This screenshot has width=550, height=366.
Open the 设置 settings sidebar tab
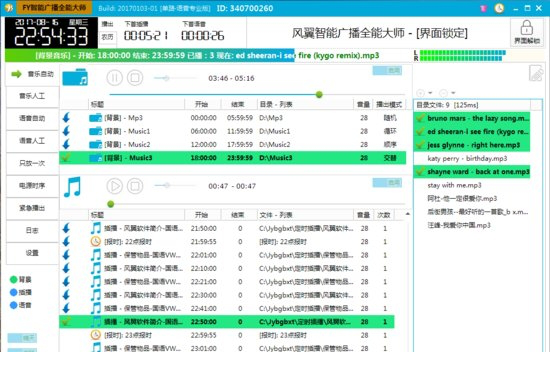point(32,253)
